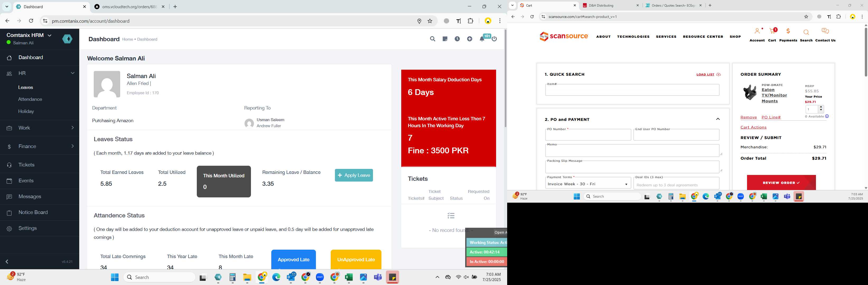
Task: Expand Comtanix HRM company dropdown
Action: (x=50, y=35)
